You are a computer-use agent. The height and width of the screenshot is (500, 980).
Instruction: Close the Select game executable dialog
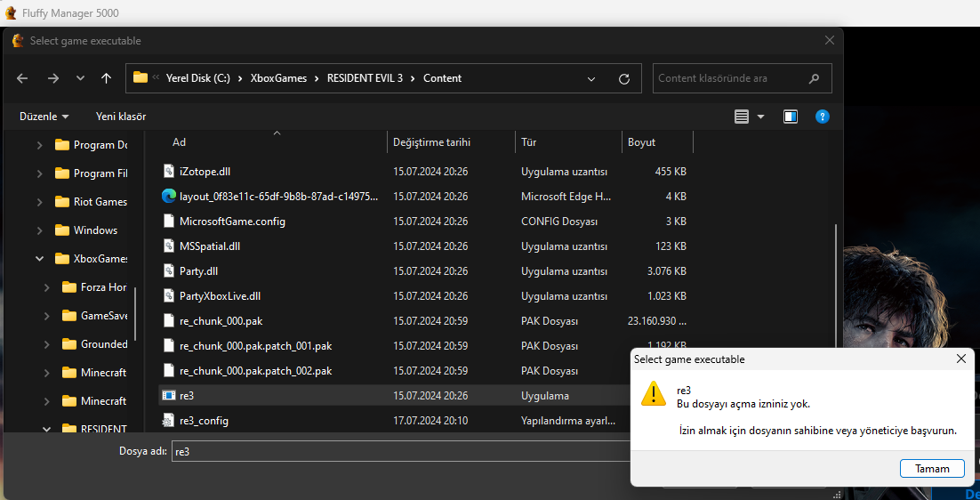pyautogui.click(x=830, y=41)
